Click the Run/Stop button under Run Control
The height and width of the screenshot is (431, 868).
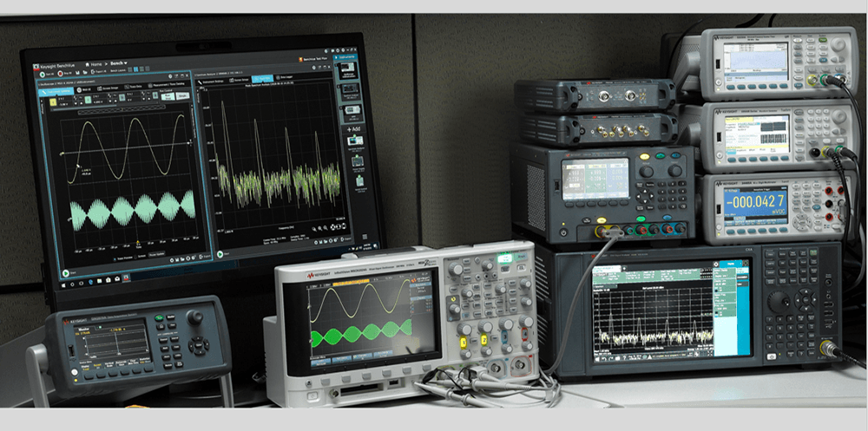click(168, 97)
